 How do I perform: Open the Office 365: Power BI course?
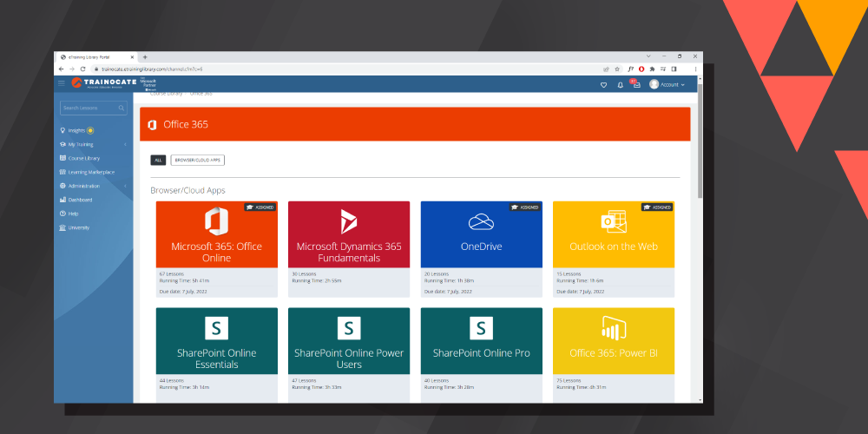[x=614, y=354]
